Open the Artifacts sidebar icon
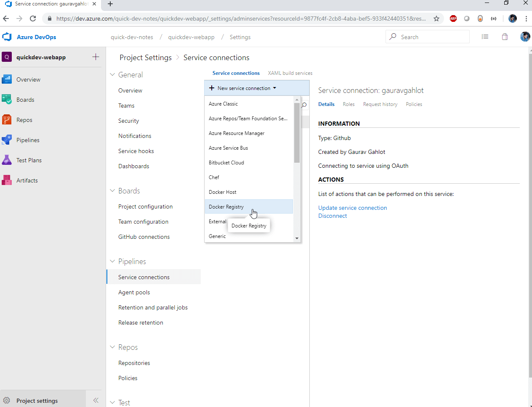This screenshot has width=532, height=407. pos(7,180)
